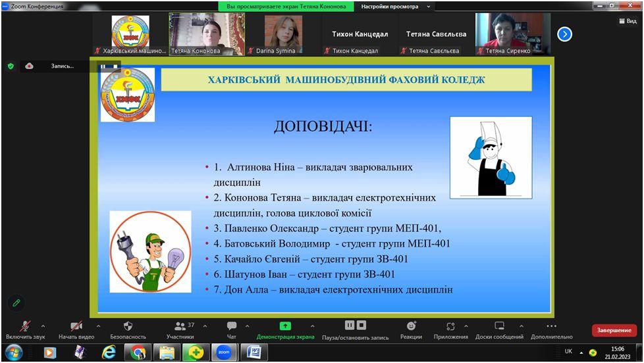This screenshot has width=644, height=363.
Task: Show the Участники participants panel
Action: [x=180, y=330]
